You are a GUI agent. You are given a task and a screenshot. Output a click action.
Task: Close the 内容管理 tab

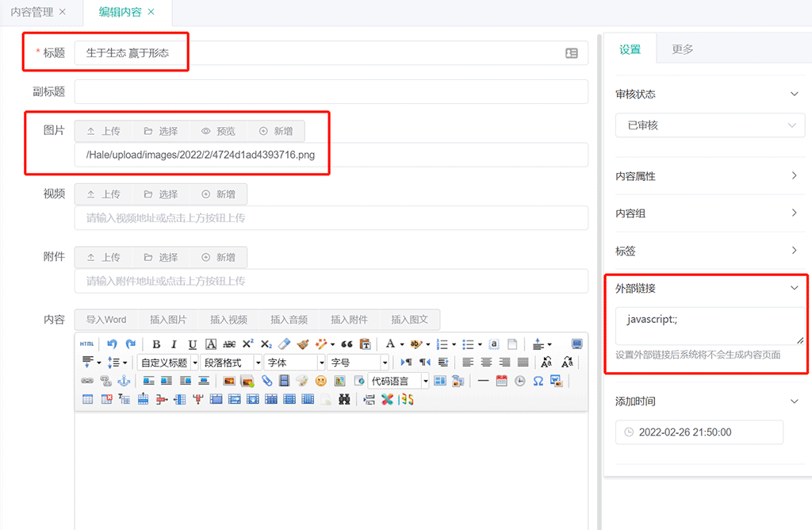point(63,12)
